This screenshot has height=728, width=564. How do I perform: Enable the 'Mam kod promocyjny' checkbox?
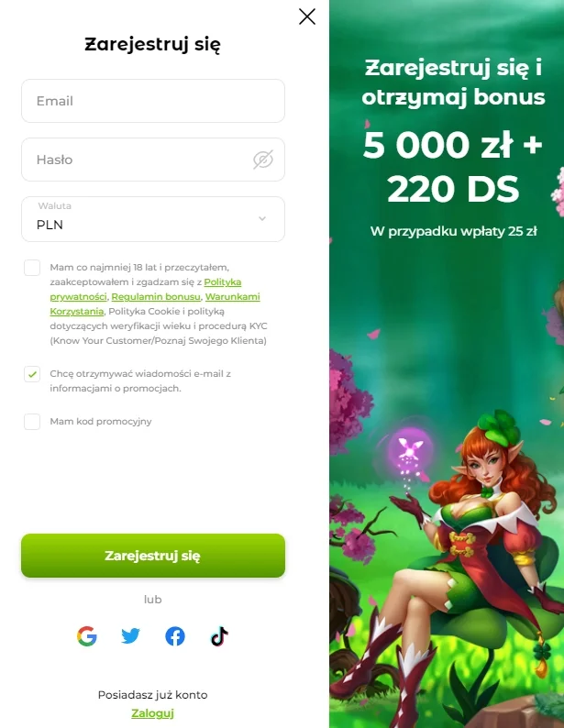[x=32, y=422]
